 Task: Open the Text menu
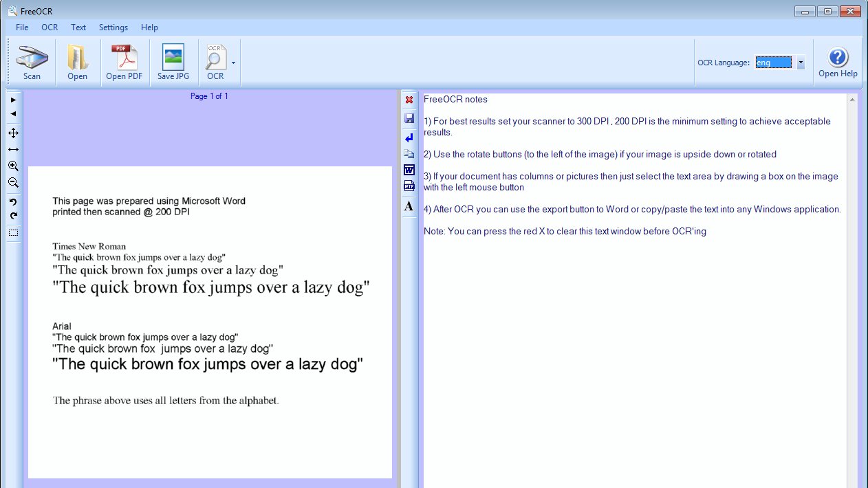pyautogui.click(x=78, y=27)
